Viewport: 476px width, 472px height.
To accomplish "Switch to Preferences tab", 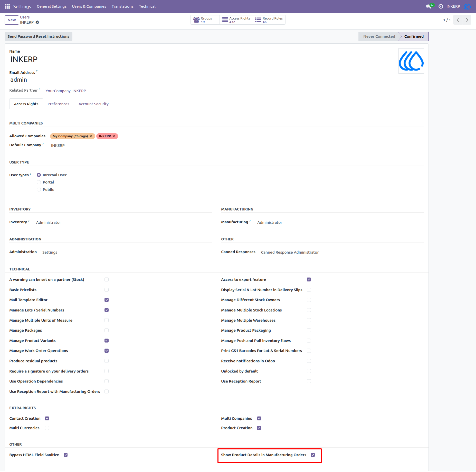I will point(59,104).
